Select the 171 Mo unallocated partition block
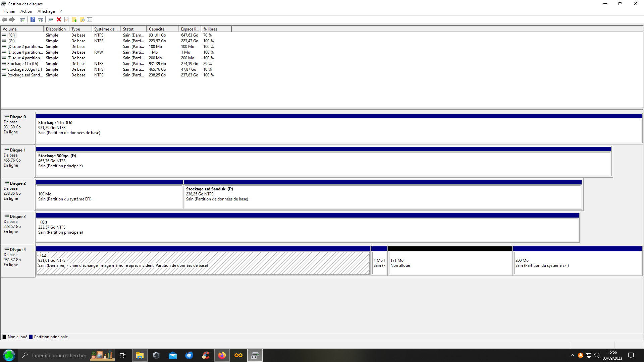Viewport: 644px width, 362px height. point(450,263)
